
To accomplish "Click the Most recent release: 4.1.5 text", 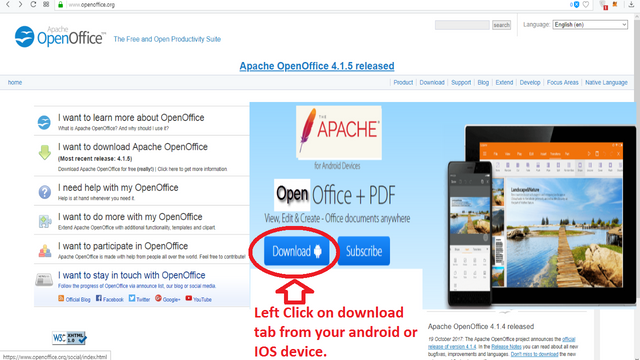I will pyautogui.click(x=95, y=159).
